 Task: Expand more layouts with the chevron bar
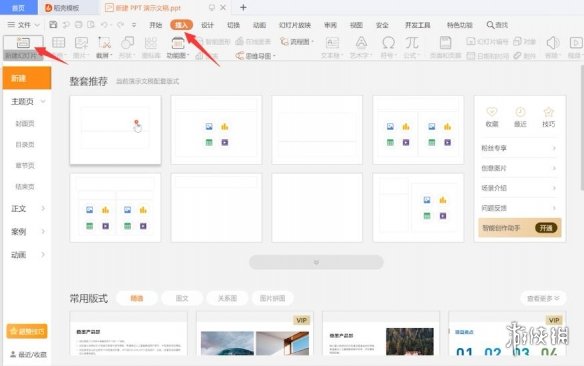point(316,262)
